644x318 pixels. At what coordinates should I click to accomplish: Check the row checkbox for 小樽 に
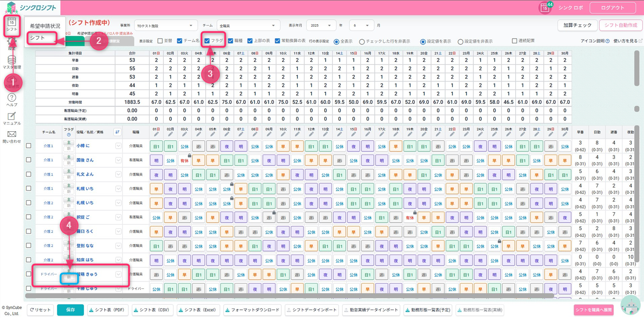(x=29, y=146)
